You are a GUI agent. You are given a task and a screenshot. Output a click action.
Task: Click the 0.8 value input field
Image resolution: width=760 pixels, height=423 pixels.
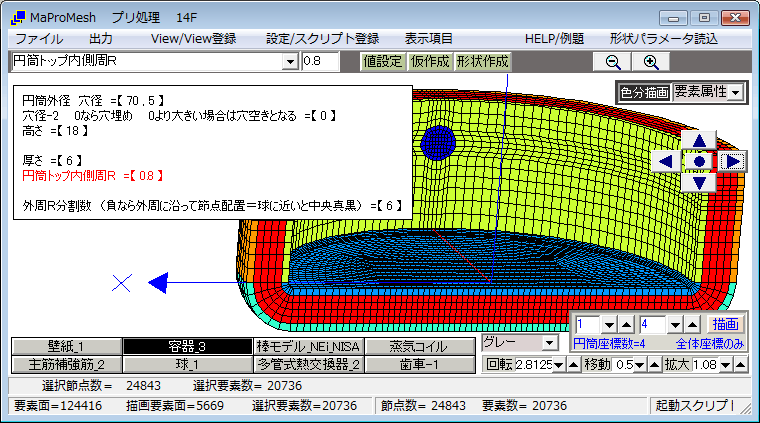pyautogui.click(x=327, y=62)
